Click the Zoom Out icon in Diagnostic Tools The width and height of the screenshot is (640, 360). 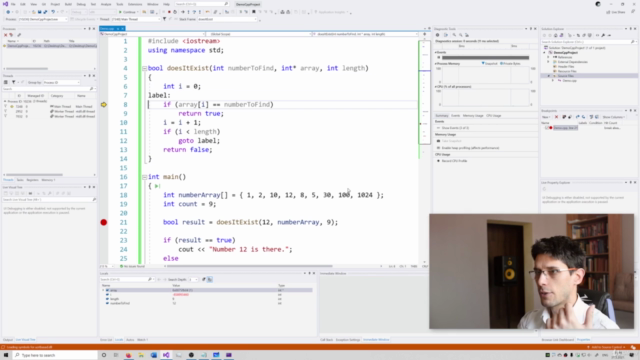(x=461, y=35)
